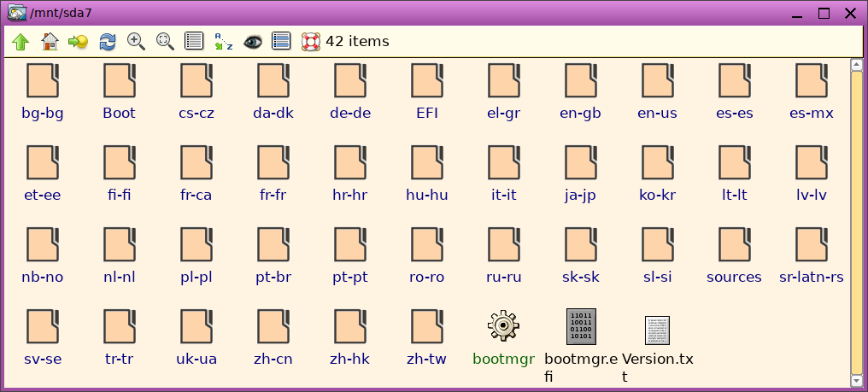
Task: Open help via lifebuoy icon
Action: click(x=311, y=42)
